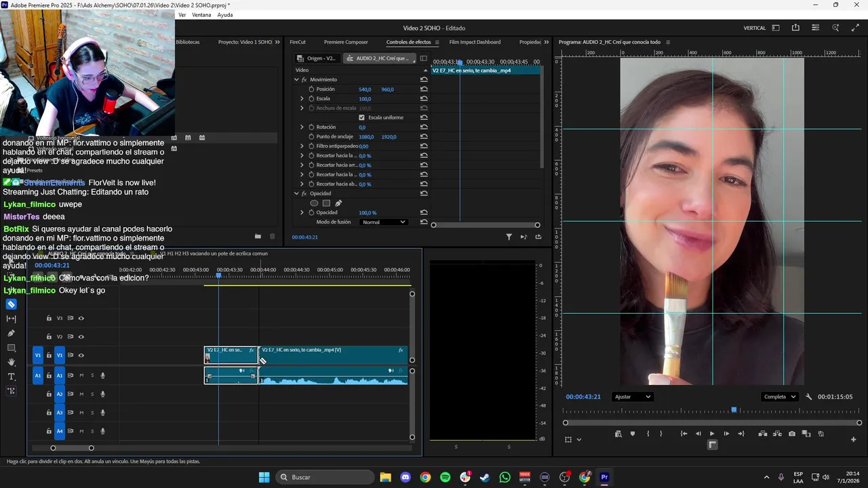This screenshot has height=488, width=868.
Task: Mute audio track A1
Action: coord(81,375)
